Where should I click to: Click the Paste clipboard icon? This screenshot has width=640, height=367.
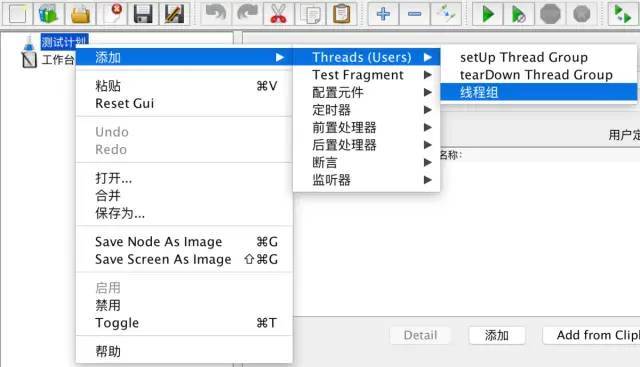(x=342, y=14)
